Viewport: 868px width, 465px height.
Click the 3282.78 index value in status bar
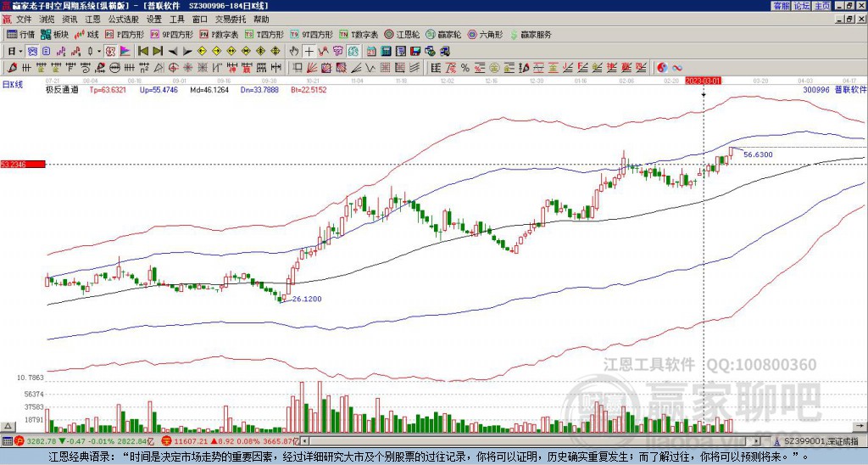pyautogui.click(x=42, y=441)
